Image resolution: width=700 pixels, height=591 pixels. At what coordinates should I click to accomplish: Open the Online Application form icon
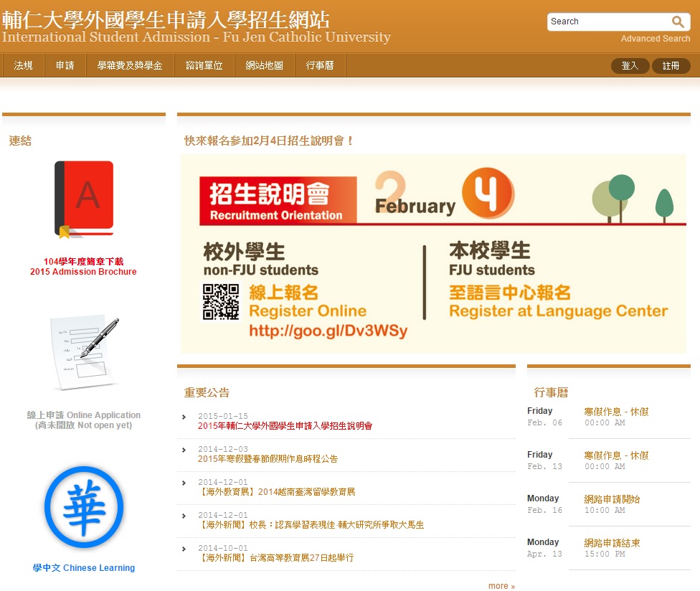85,353
